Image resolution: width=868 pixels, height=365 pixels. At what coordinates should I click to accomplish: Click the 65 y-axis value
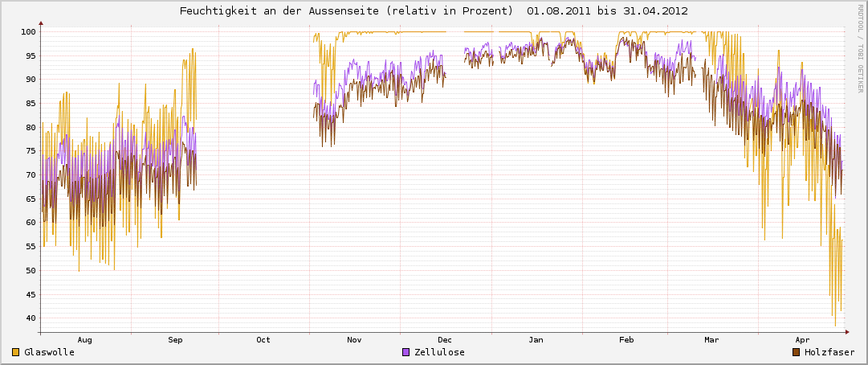click(x=31, y=199)
